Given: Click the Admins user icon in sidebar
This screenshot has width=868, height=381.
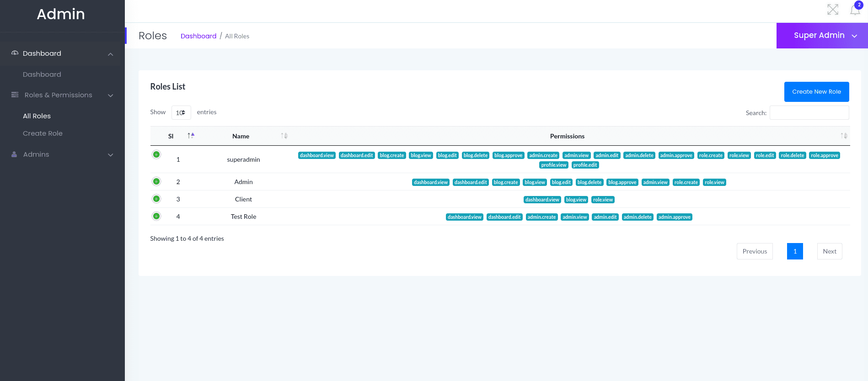Looking at the screenshot, I should coord(14,154).
